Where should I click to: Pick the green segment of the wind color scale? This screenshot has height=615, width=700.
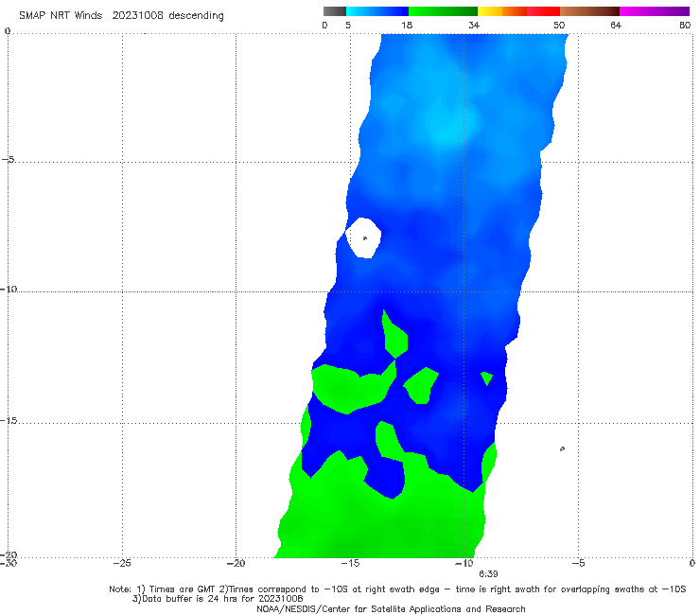click(x=443, y=11)
